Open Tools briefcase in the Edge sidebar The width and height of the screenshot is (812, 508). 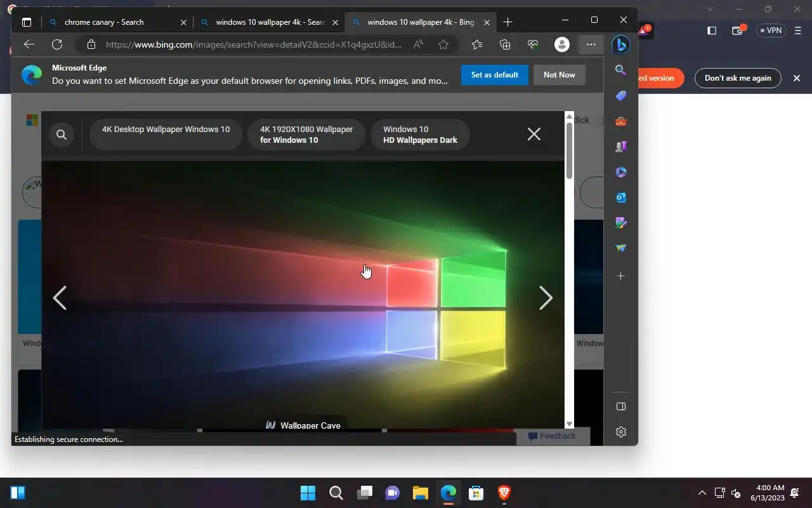tap(620, 121)
